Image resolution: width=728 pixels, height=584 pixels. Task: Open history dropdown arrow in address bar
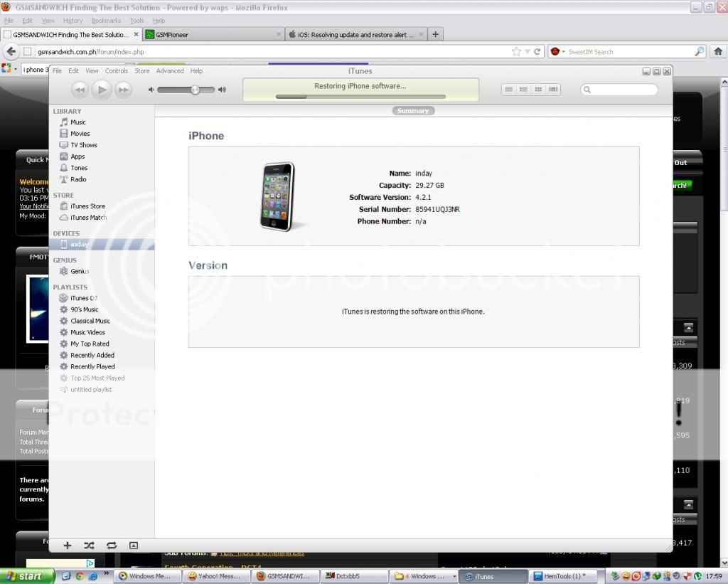pos(528,51)
